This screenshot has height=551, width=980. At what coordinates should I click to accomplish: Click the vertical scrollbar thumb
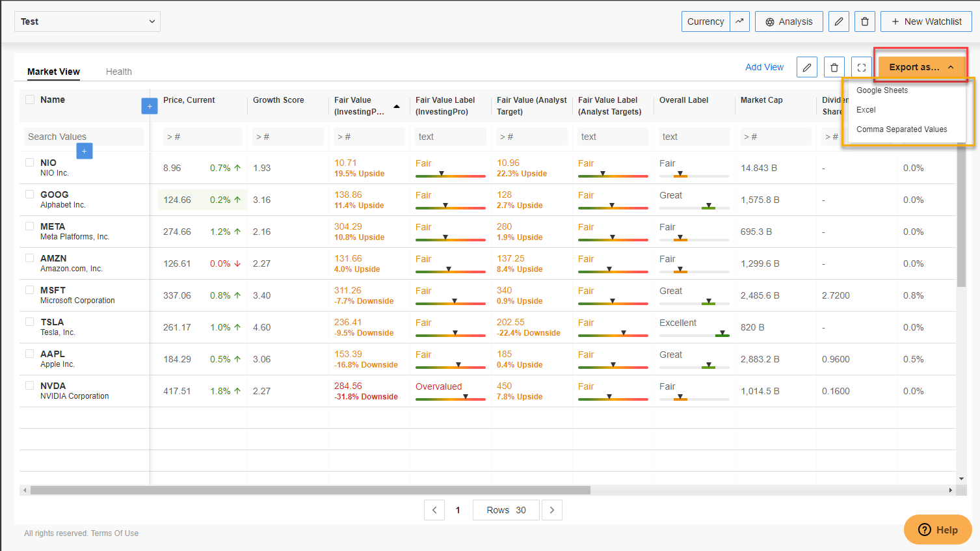[961, 215]
